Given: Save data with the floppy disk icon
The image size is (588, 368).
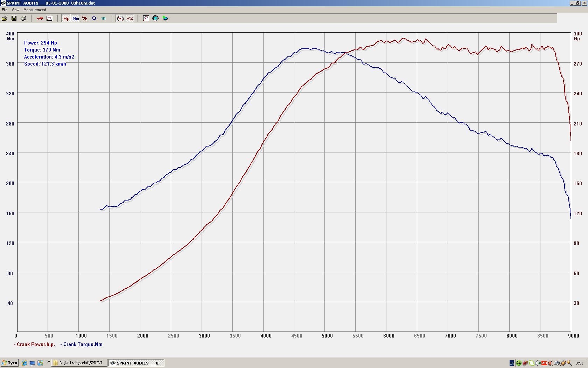Looking at the screenshot, I should (x=14, y=18).
